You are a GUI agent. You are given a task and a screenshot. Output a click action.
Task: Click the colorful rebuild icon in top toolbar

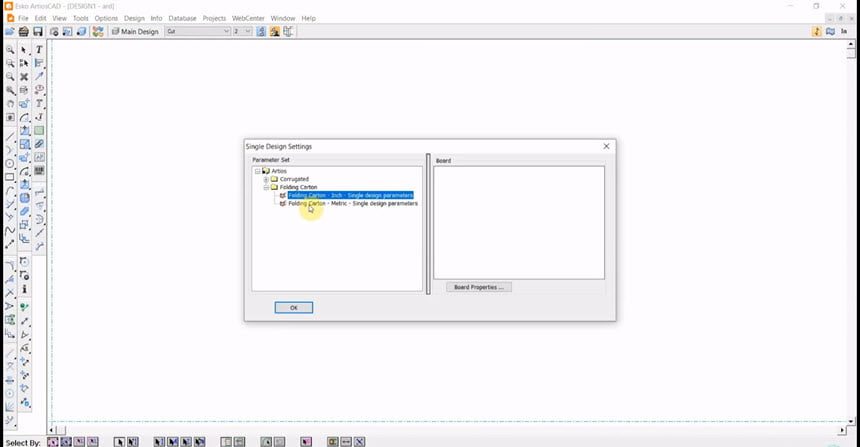98,32
